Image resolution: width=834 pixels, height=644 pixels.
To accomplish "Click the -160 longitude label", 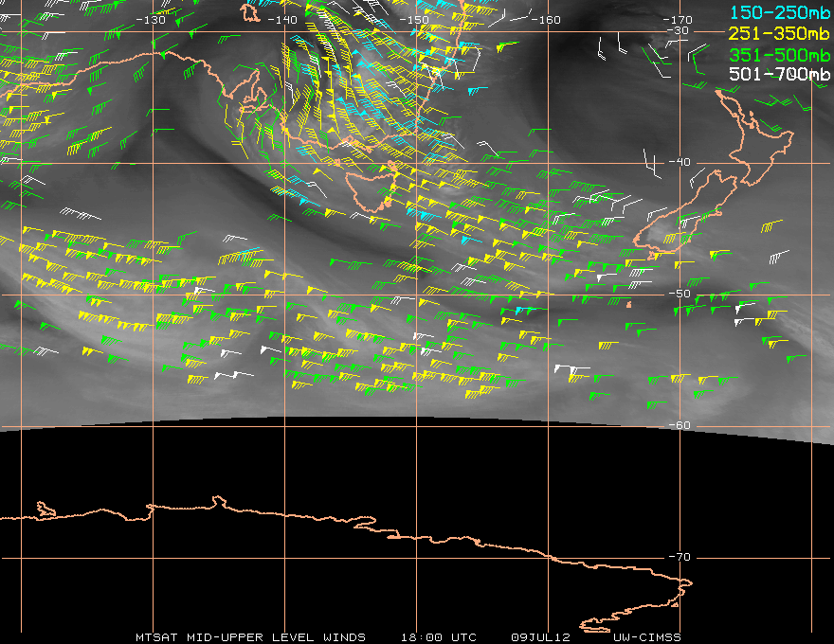I will click(546, 19).
